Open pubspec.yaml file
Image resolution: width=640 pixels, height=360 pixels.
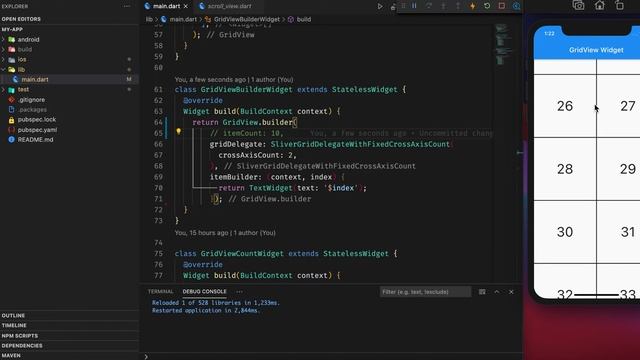point(69,130)
